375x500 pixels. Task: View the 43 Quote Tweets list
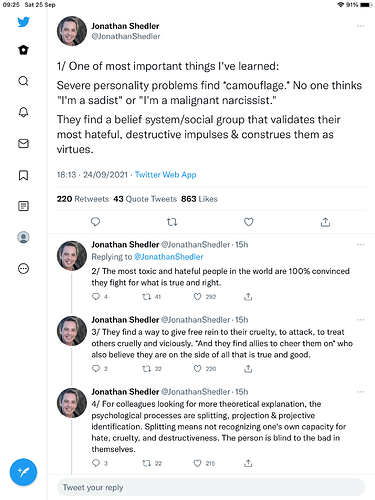coord(145,199)
